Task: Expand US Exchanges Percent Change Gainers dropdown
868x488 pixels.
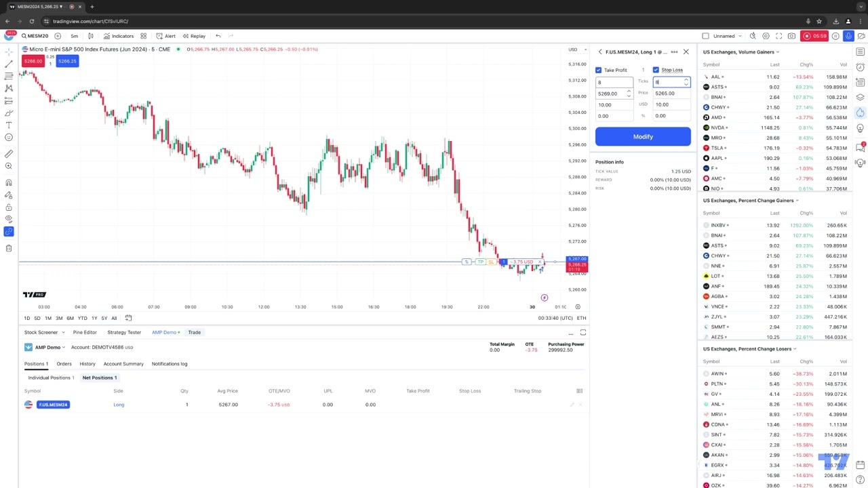Action: tap(751, 200)
